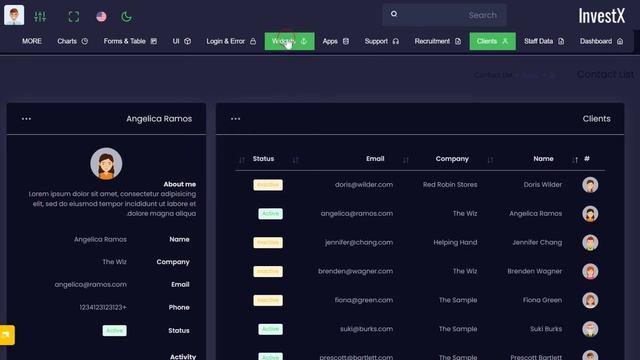Viewport: 640px width, 360px height.
Task: Click Brenden Wagner's avatar
Action: click(x=590, y=271)
